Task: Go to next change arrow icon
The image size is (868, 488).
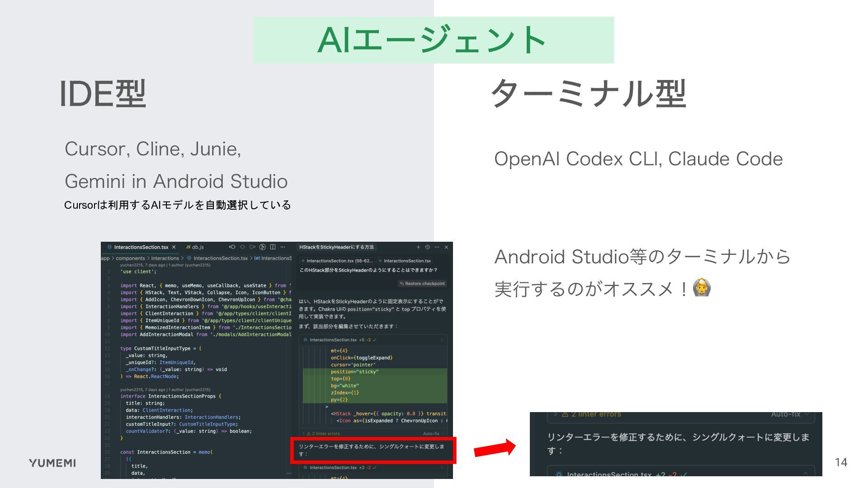Action: 252,247
